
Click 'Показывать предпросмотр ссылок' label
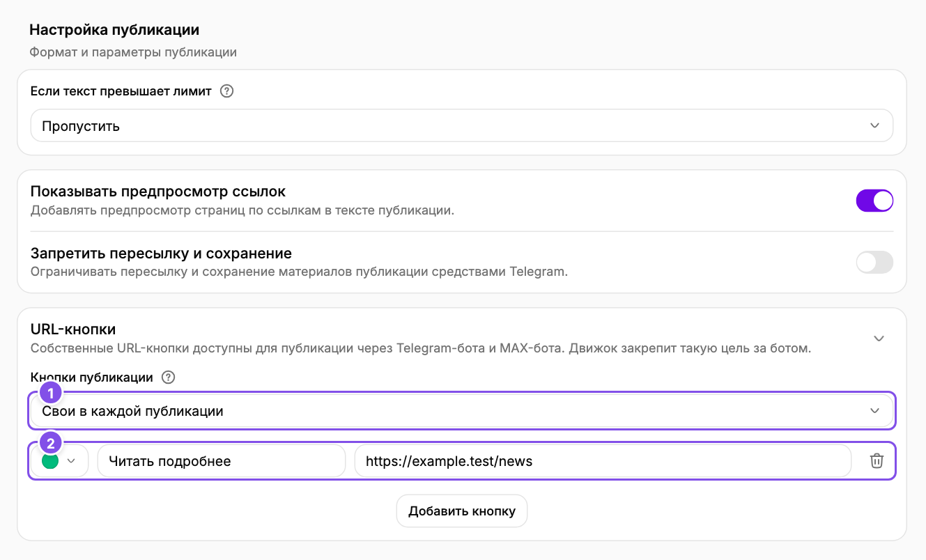click(158, 192)
